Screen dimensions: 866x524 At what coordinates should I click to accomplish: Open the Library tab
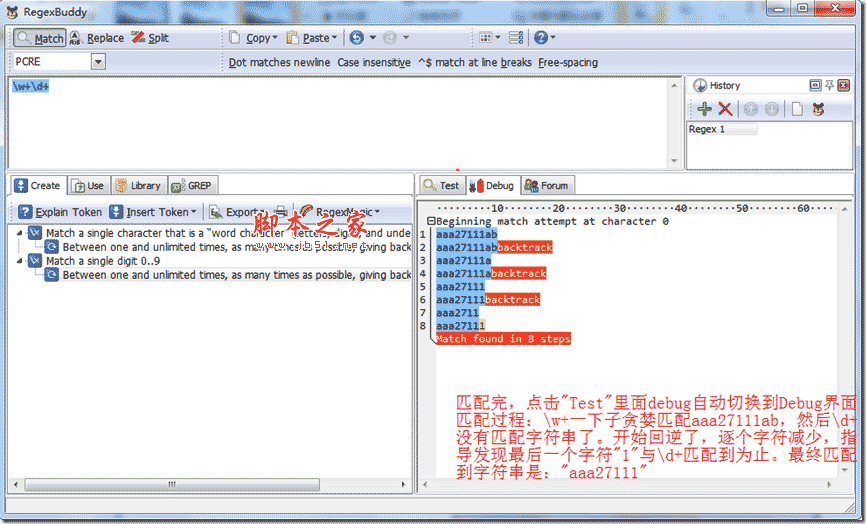(138, 186)
